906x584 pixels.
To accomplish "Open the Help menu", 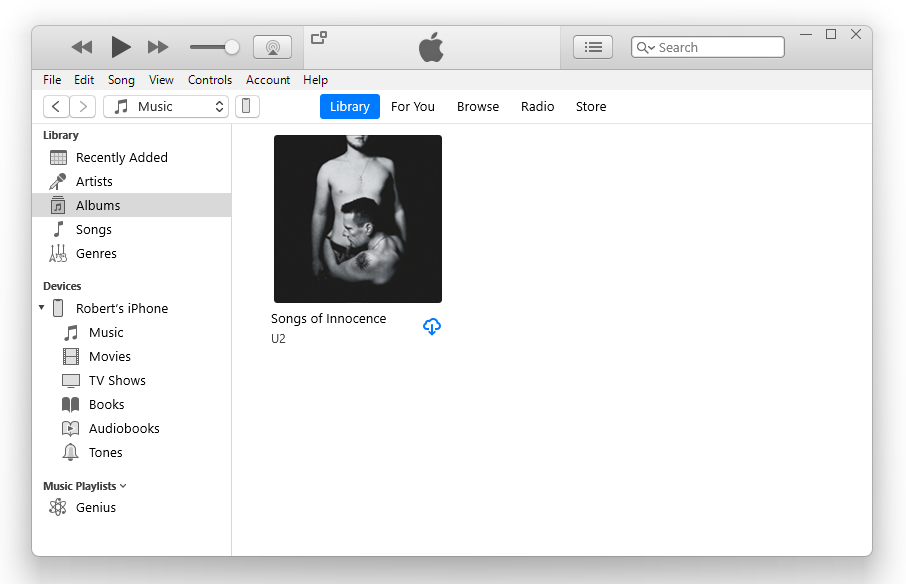I will [315, 80].
